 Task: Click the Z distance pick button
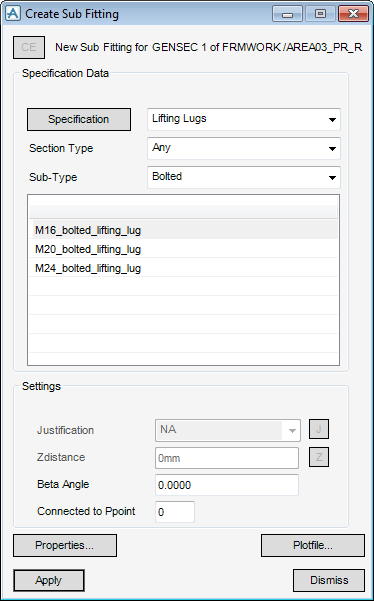point(319,456)
